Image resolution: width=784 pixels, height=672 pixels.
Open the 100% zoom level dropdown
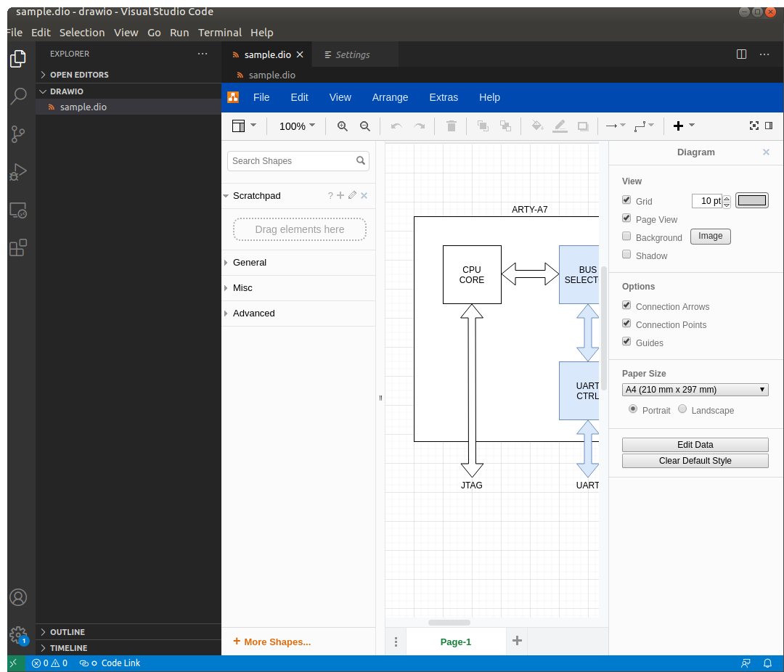pyautogui.click(x=297, y=126)
